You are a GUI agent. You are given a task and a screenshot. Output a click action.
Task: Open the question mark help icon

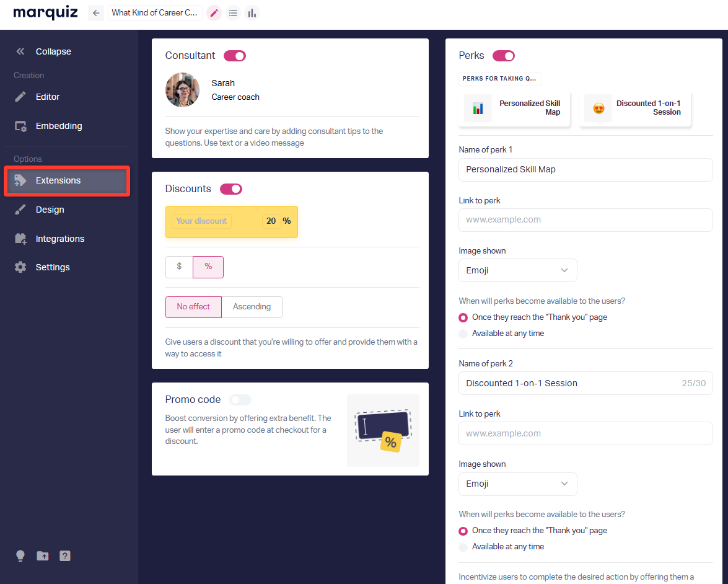(x=65, y=556)
